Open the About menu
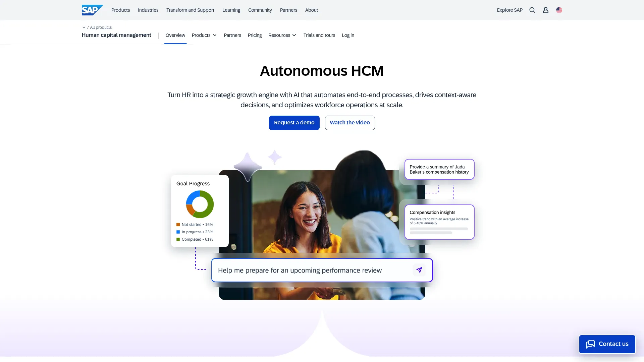 click(311, 10)
